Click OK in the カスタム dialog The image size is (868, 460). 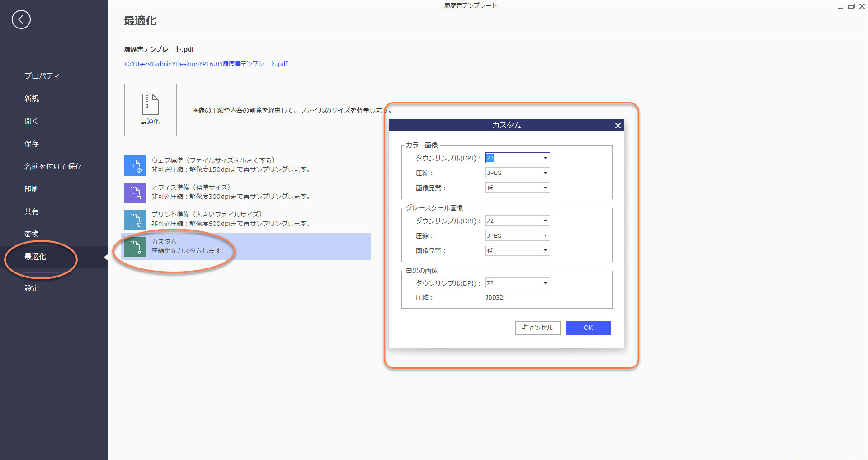588,328
